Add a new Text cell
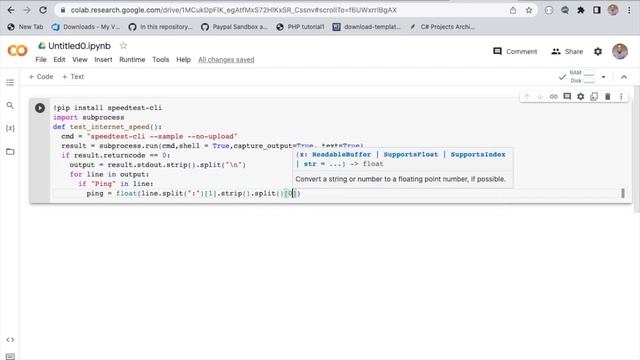Image resolution: width=640 pixels, height=360 pixels. [x=73, y=77]
